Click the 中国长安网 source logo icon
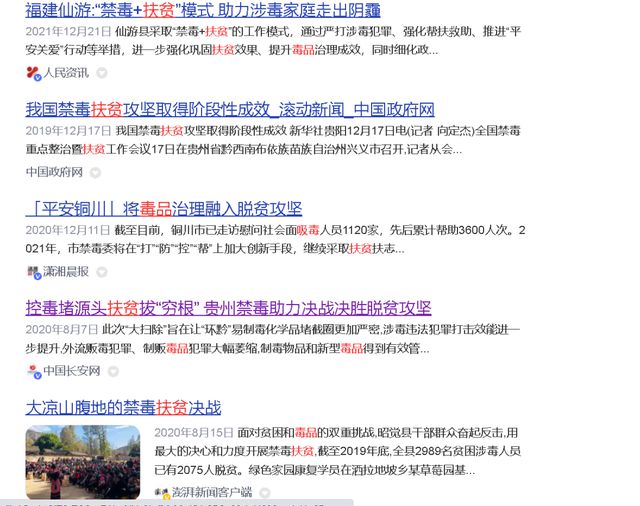Screen dimensions: 640x506 coord(34,371)
